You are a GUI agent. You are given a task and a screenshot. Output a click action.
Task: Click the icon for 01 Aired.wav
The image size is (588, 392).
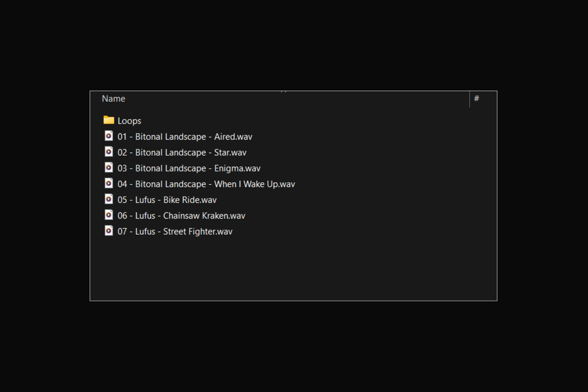coord(109,136)
